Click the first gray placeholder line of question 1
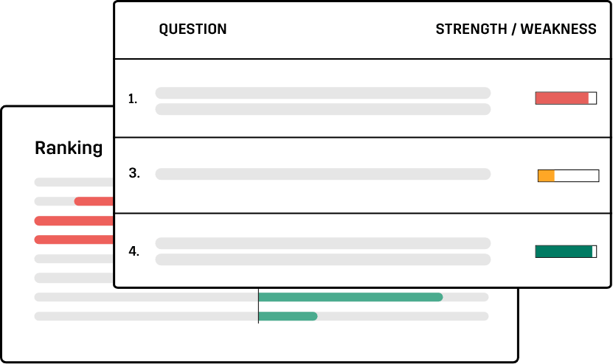The height and width of the screenshot is (364, 613). click(x=323, y=93)
